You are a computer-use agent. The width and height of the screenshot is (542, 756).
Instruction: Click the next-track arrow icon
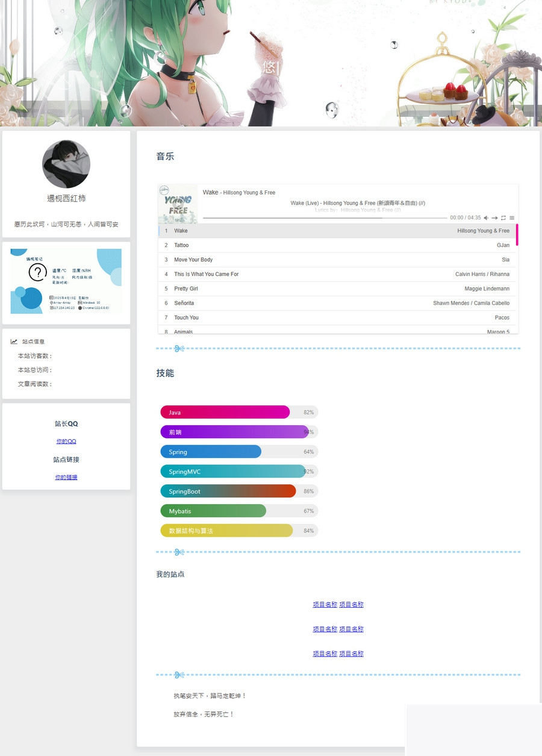[x=494, y=218]
